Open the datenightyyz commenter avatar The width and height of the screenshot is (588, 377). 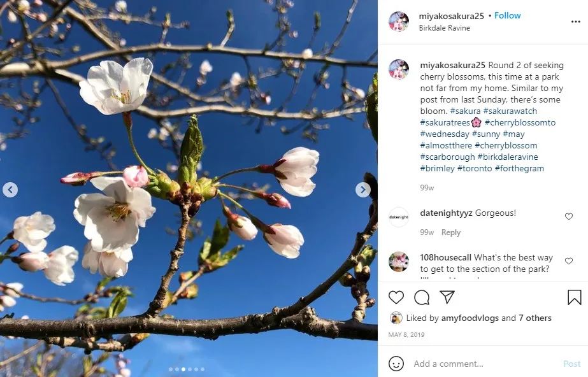click(x=399, y=217)
